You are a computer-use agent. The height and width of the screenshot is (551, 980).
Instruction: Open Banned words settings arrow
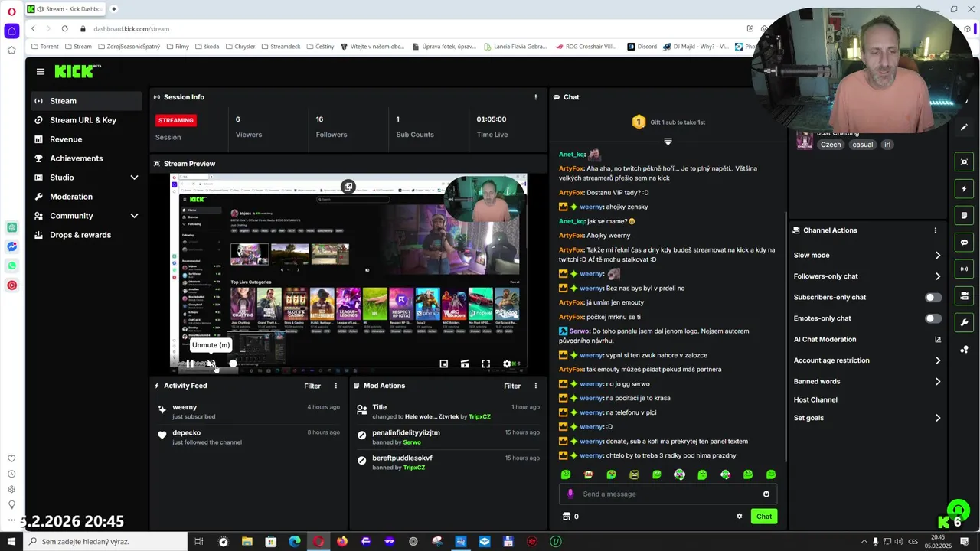(x=937, y=382)
